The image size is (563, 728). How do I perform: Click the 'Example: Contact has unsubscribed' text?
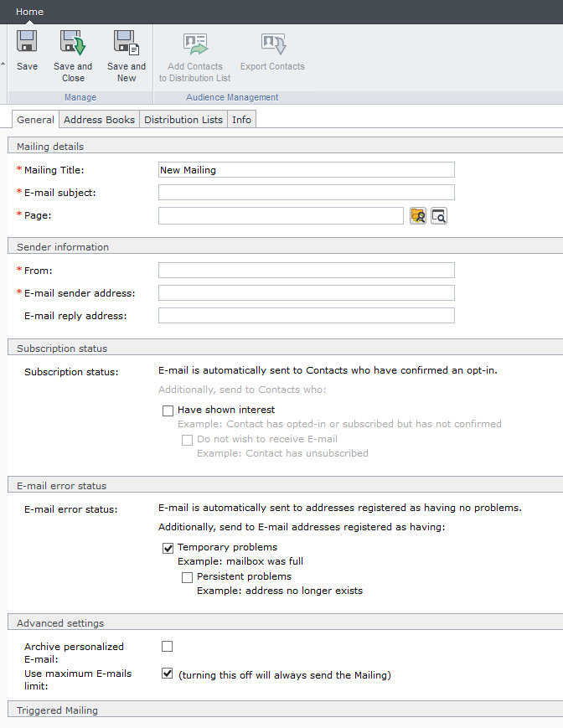point(282,453)
